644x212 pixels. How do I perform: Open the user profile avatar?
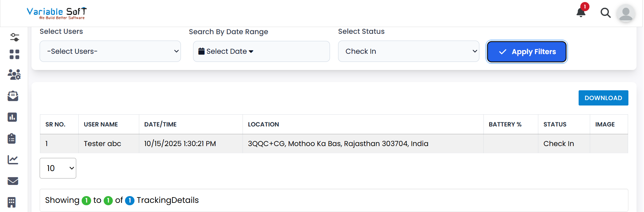click(x=626, y=14)
